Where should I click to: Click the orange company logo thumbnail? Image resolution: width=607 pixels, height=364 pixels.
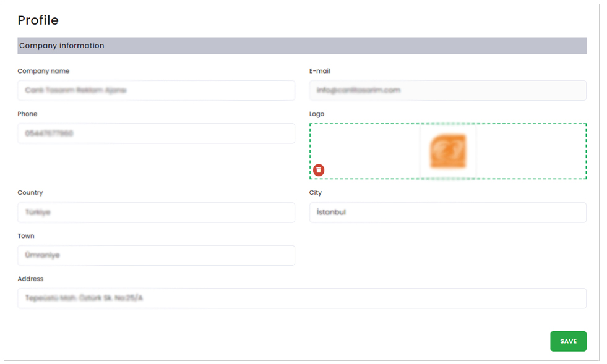[x=448, y=151]
